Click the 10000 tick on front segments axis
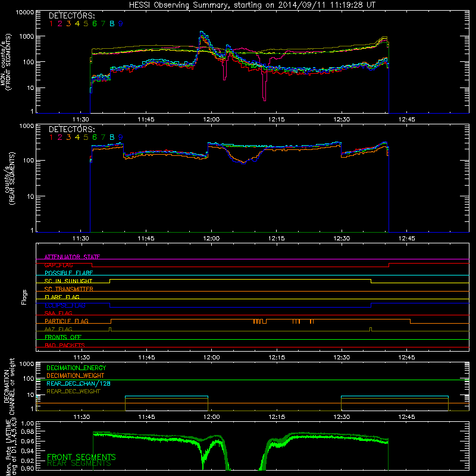The width and height of the screenshot is (476, 476). point(25,12)
